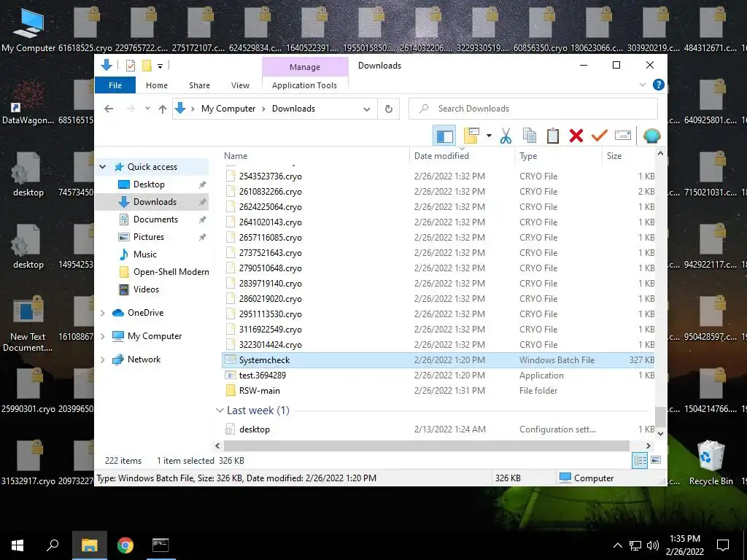Click the horizontal scrollbar of file list

pyautogui.click(x=426, y=446)
